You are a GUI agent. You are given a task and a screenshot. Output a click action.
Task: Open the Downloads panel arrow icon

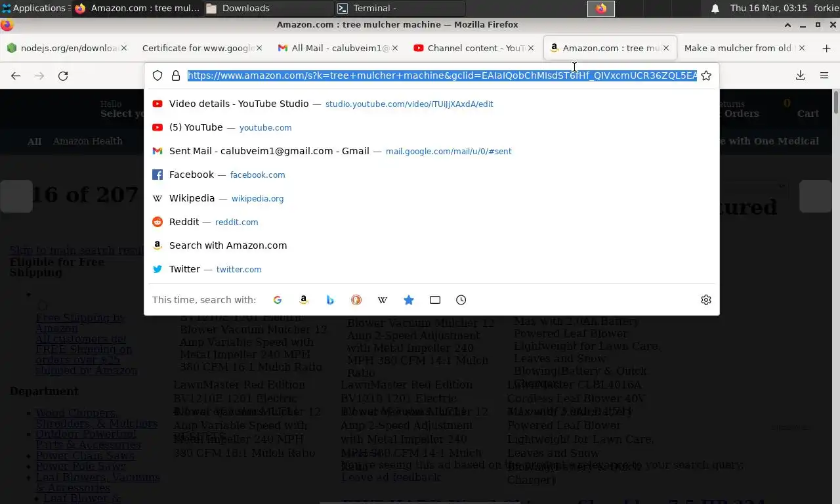pos(801,75)
